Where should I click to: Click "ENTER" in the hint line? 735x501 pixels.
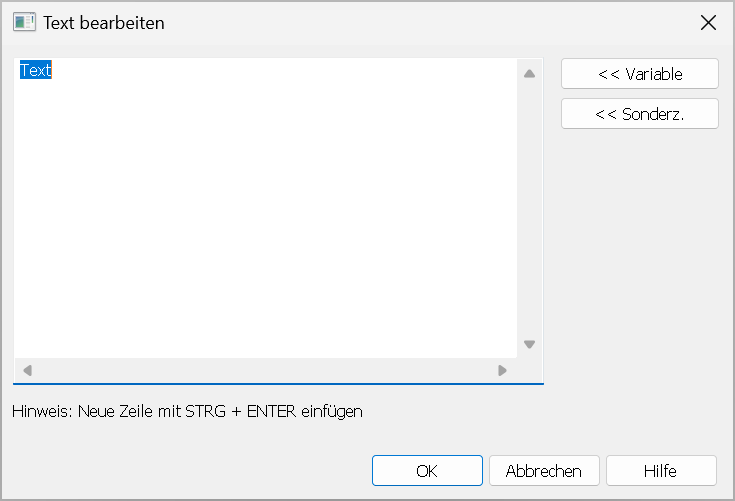tap(274, 410)
